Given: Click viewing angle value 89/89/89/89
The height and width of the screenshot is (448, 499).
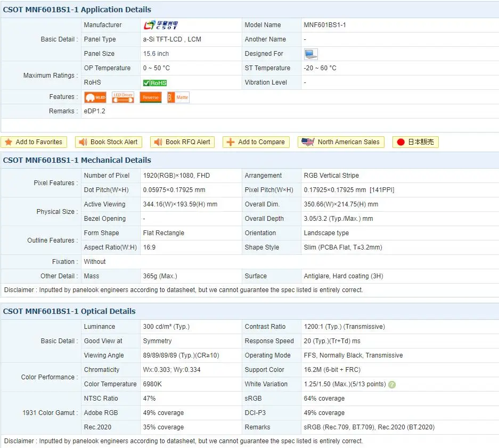Looking at the screenshot, I should (x=181, y=355).
